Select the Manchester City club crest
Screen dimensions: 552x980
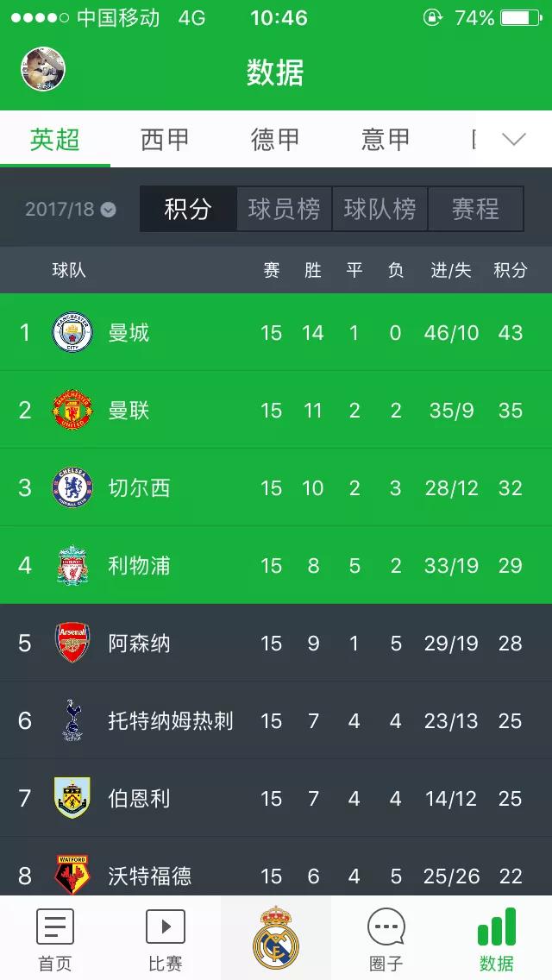coord(72,333)
